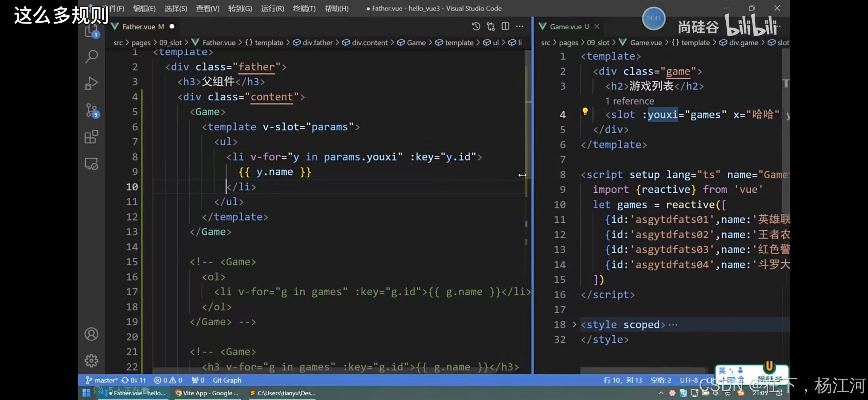Switch to Vite App Chrome taskbar window
Viewport: 868px width, 400px height.
coord(207,393)
